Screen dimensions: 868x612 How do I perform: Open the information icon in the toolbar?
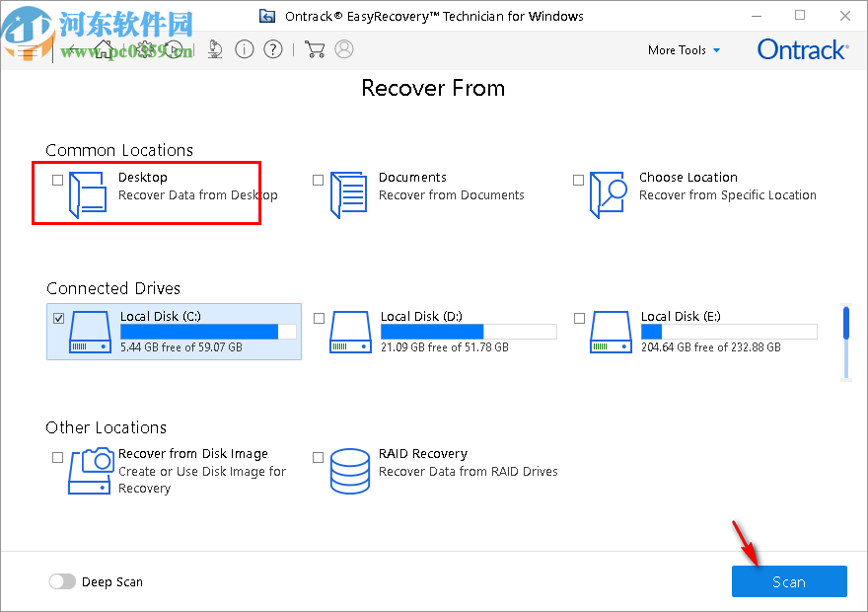coord(245,49)
